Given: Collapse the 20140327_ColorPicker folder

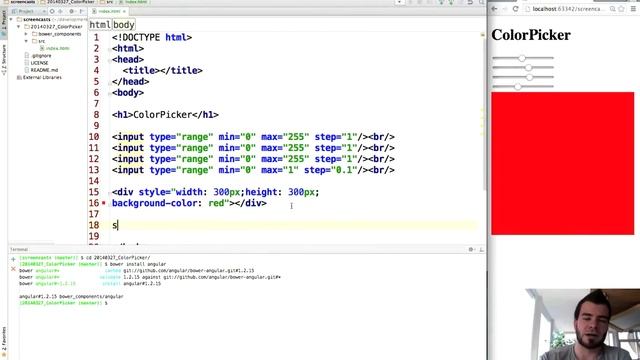Looking at the screenshot, I should click(x=18, y=27).
